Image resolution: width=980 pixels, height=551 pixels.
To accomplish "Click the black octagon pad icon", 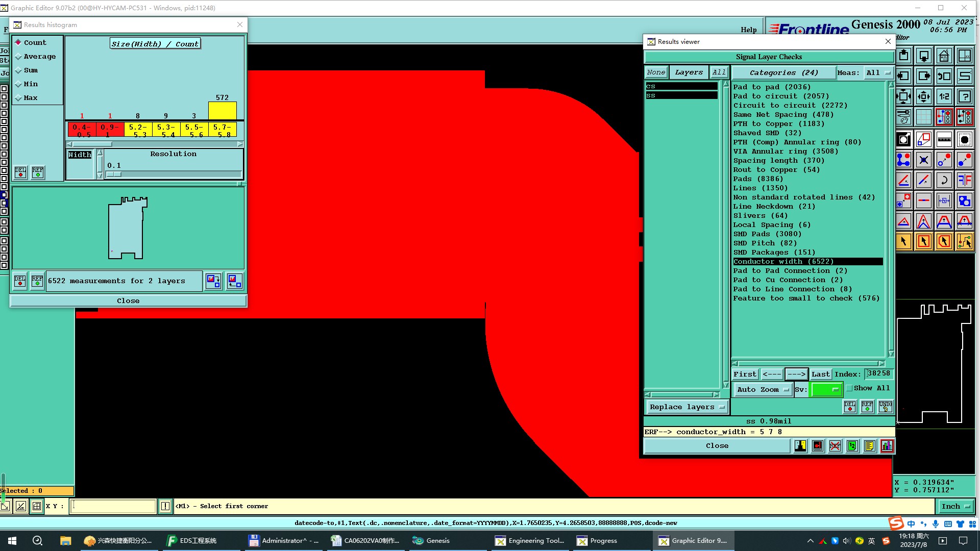I will coord(965,139).
